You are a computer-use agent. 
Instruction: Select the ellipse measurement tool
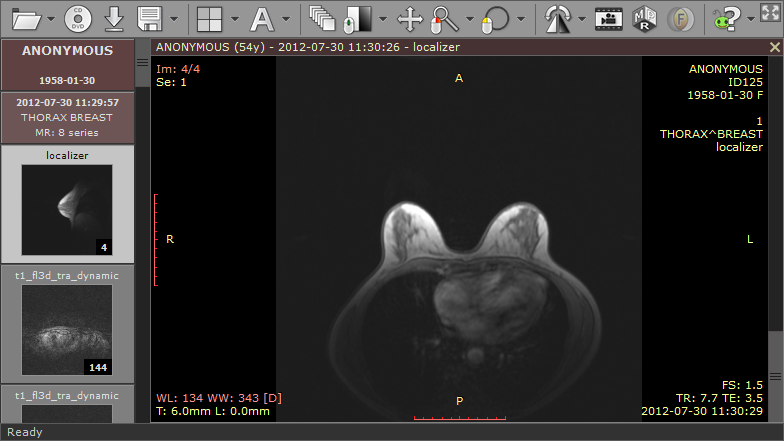pos(495,19)
